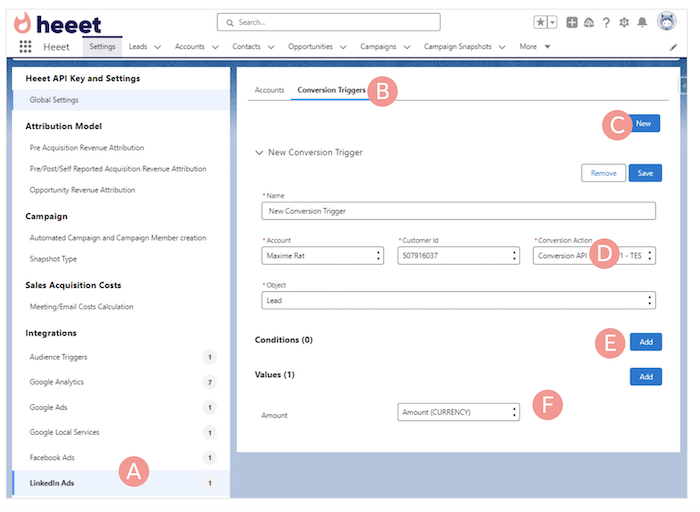Image resolution: width=700 pixels, height=512 pixels.
Task: Open Google Ads integration
Action: (x=48, y=408)
